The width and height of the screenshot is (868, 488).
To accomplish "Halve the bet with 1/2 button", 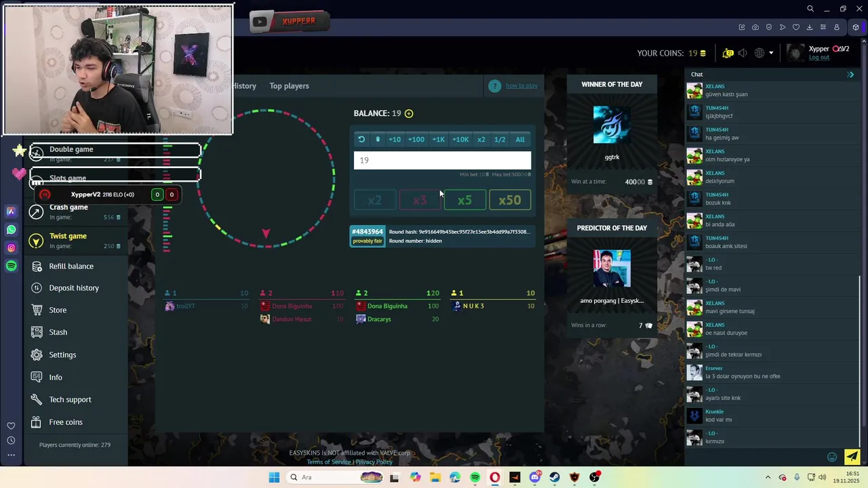I will (500, 140).
